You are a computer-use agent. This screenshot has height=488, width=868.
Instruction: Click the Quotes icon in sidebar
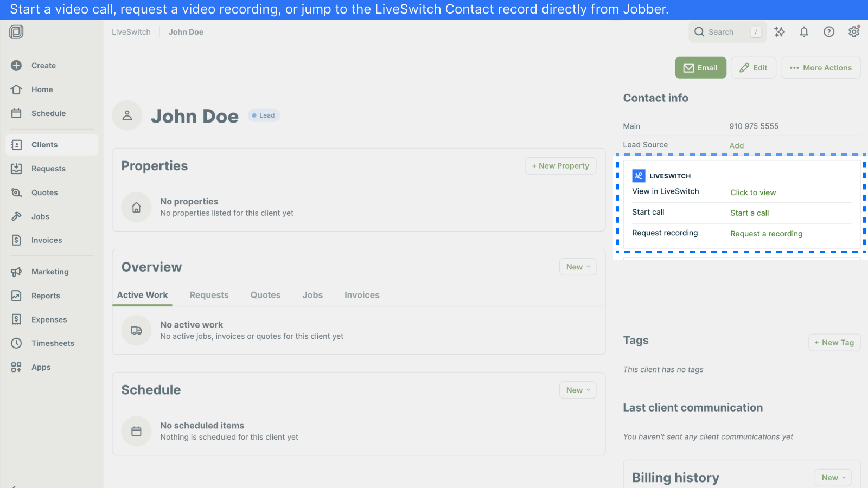point(16,192)
